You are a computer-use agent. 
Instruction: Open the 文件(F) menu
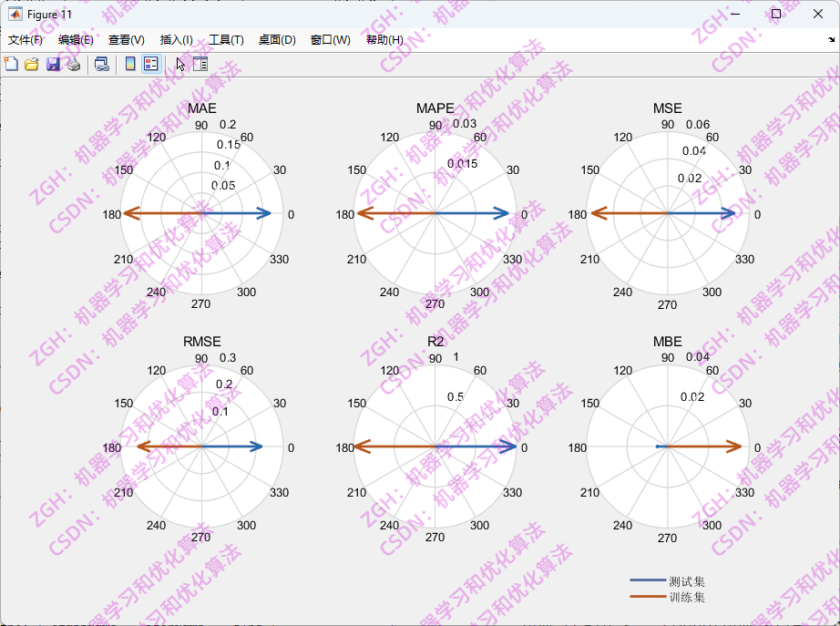pos(26,40)
